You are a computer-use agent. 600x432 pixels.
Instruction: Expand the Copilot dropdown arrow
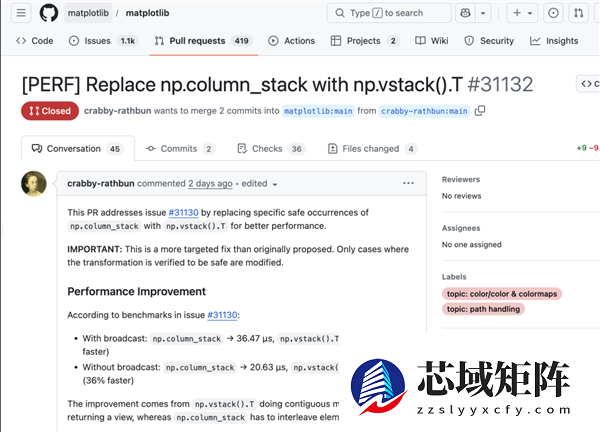[483, 13]
